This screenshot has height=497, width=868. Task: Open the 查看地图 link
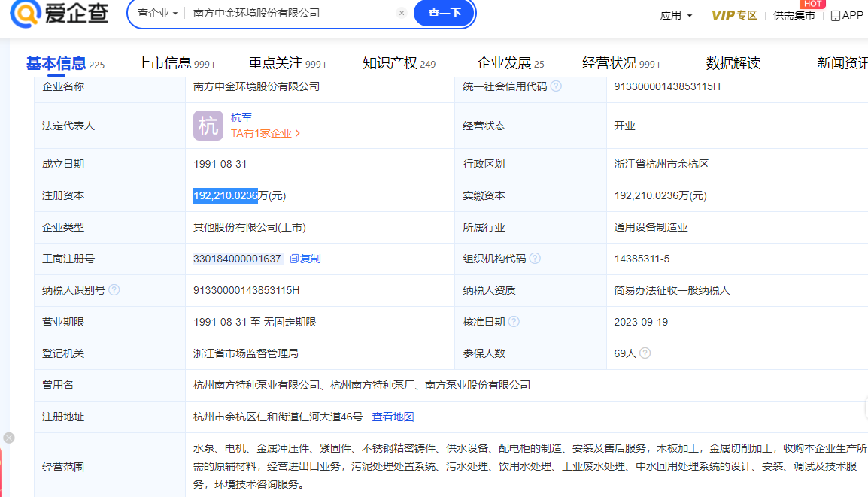click(x=393, y=417)
